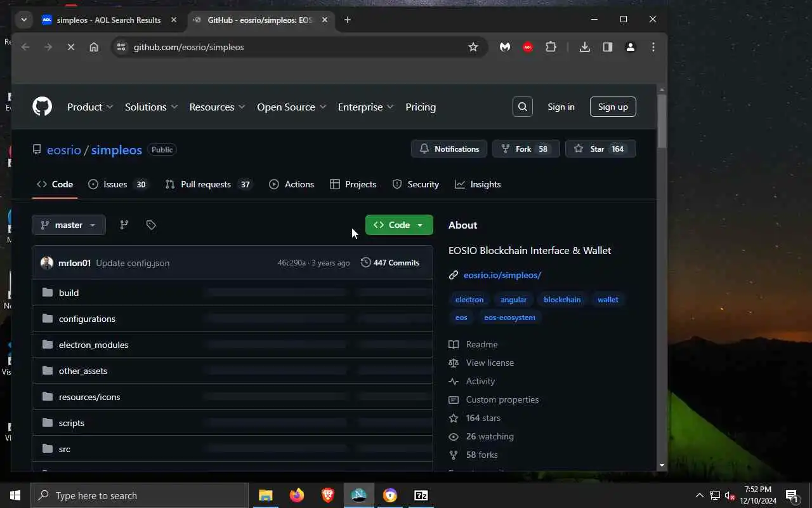Bookmark this page with the star icon
This screenshot has width=812, height=508.
coord(473,47)
